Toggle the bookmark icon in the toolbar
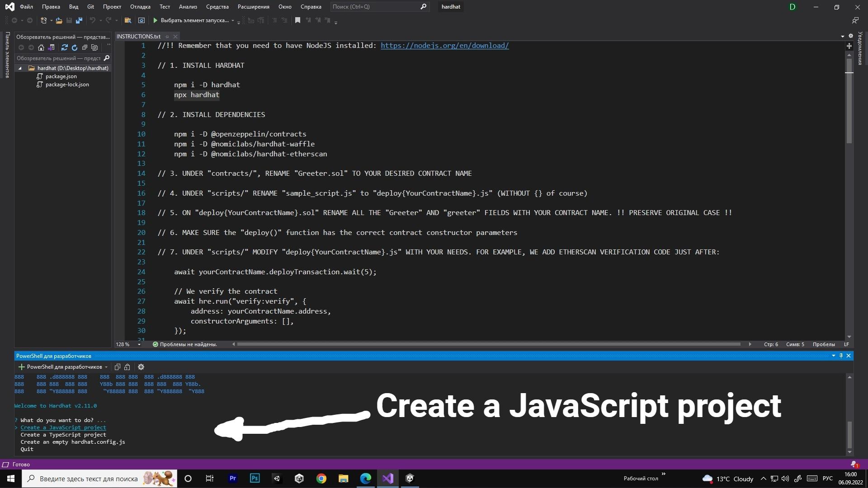 pos(297,20)
